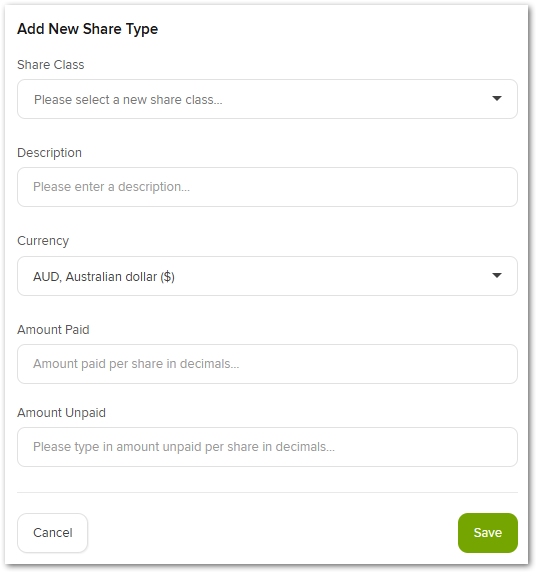Click the 'Please select a new share class' placeholder
Screen dimensions: 537x573
pyautogui.click(x=128, y=99)
